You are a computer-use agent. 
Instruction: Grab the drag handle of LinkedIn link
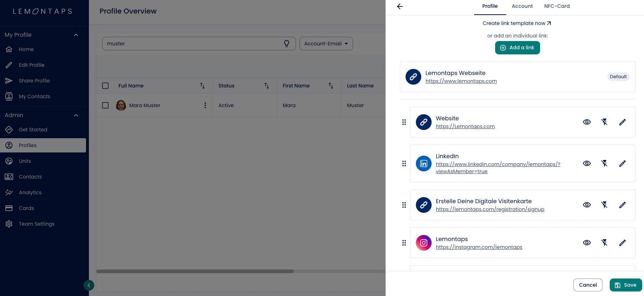pyautogui.click(x=404, y=164)
